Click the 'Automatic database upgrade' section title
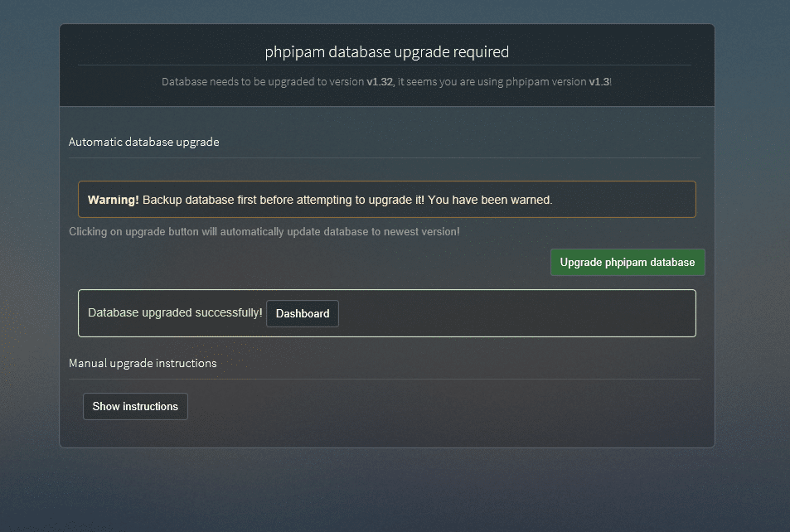This screenshot has height=532, width=790. [x=143, y=142]
